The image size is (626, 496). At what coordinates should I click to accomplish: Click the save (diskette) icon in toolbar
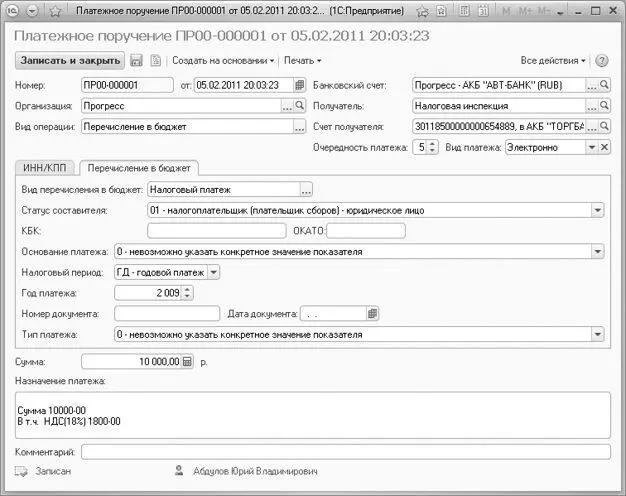point(137,60)
